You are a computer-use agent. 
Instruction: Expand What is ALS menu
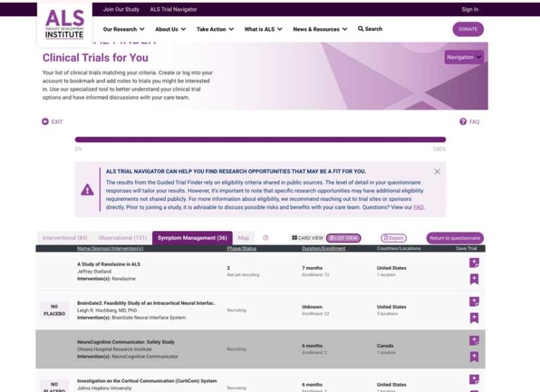(264, 30)
